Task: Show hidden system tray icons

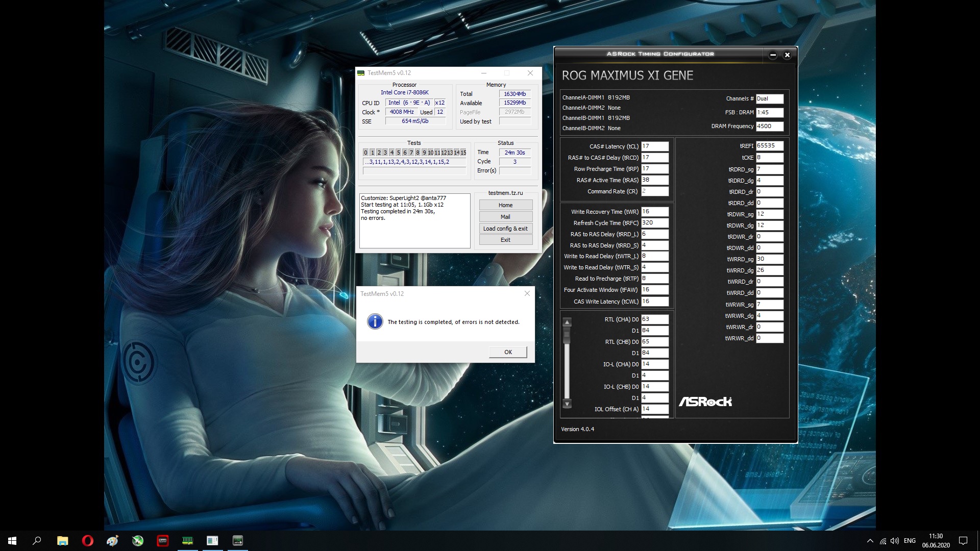Action: point(870,541)
